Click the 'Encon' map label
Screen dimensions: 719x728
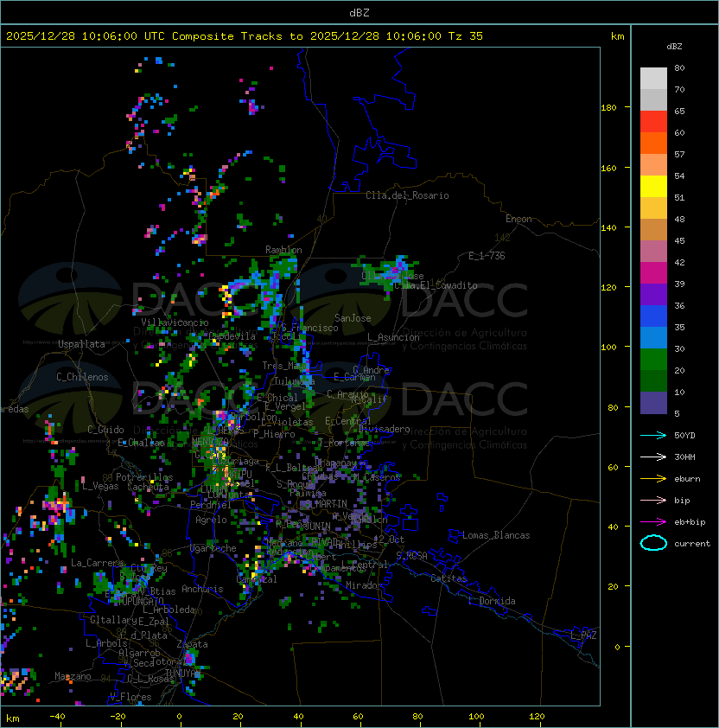click(519, 219)
